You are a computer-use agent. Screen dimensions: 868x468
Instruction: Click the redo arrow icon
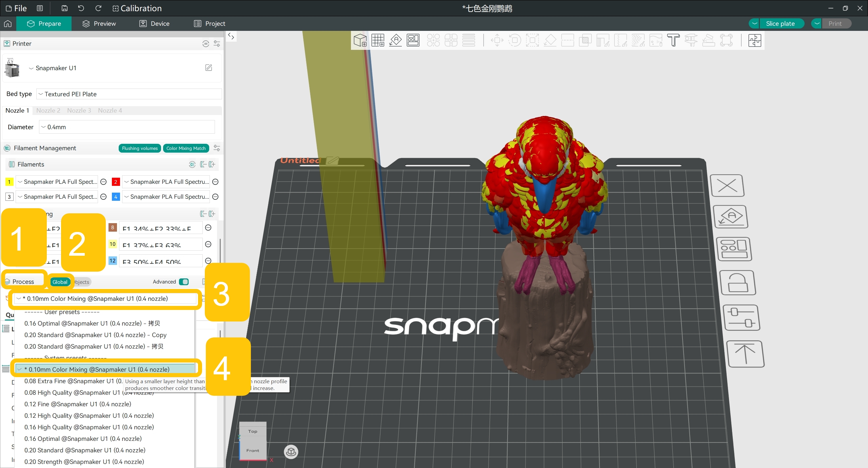click(98, 8)
